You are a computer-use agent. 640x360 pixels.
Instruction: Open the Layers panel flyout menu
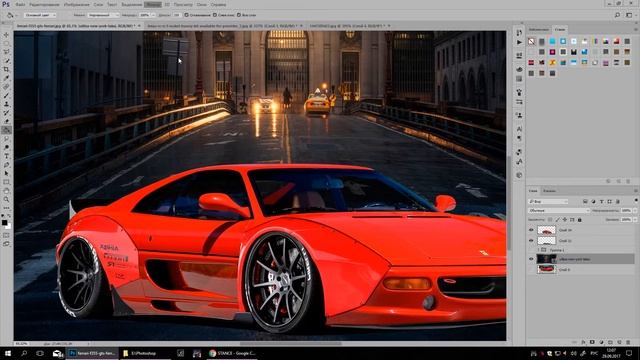point(636,191)
